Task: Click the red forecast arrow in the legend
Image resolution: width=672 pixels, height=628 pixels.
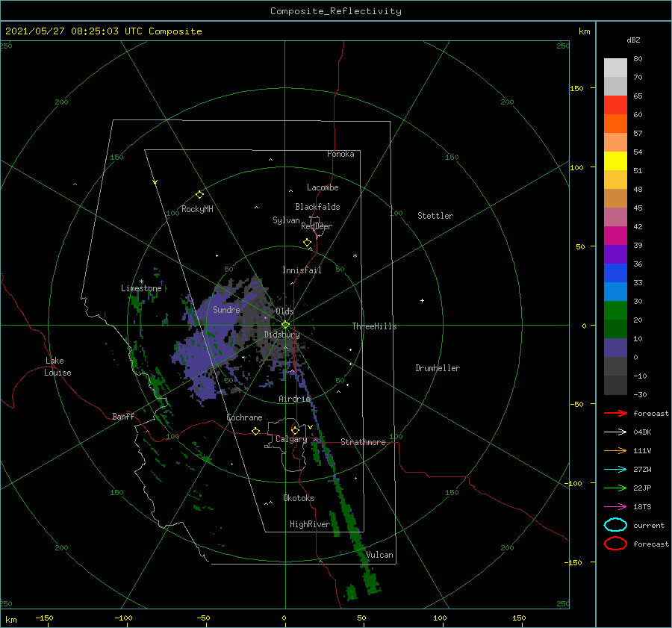Action: pyautogui.click(x=615, y=413)
